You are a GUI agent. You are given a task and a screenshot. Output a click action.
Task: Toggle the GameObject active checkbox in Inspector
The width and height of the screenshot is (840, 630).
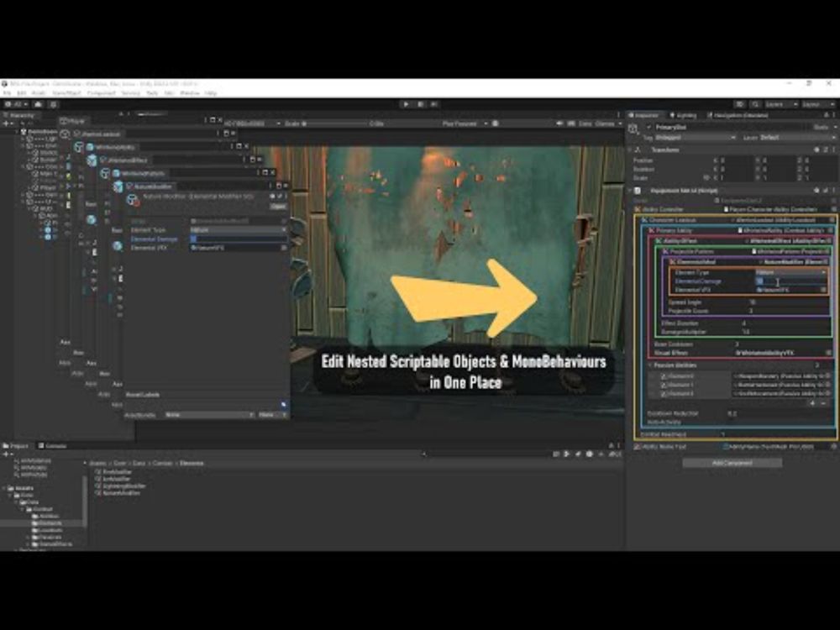click(x=648, y=128)
